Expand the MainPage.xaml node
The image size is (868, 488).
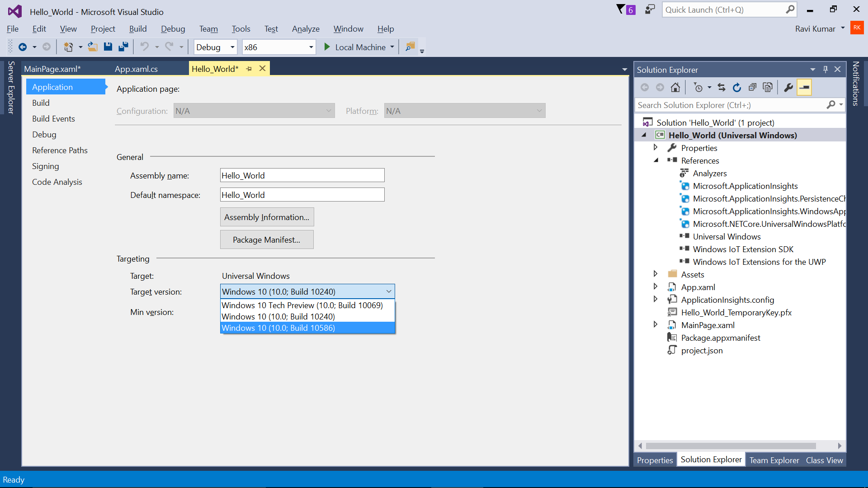656,324
